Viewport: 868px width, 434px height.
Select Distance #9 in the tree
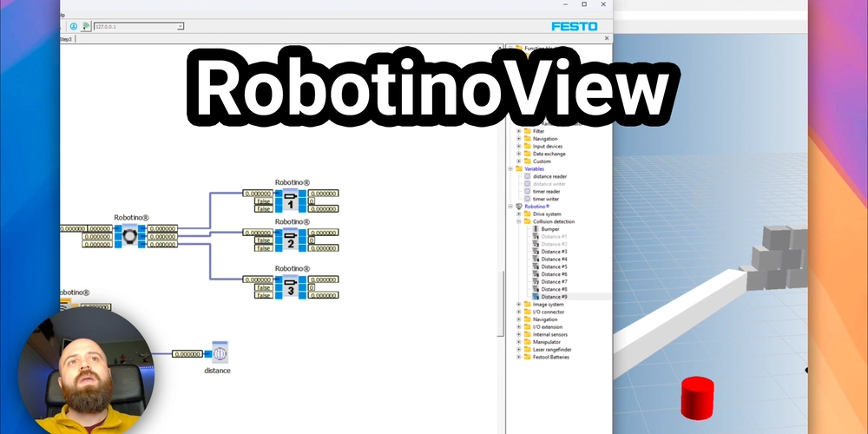tap(554, 297)
